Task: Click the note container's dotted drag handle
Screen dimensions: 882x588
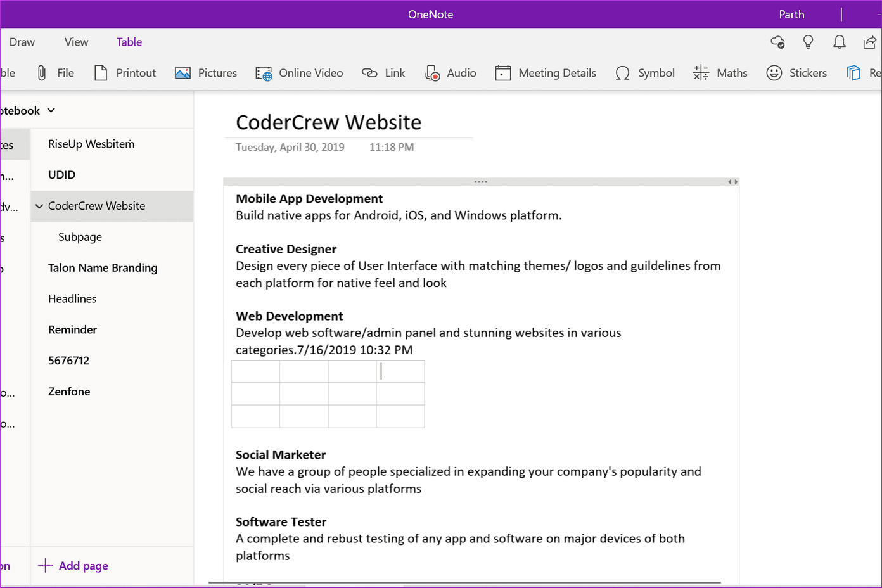Action: pyautogui.click(x=481, y=182)
